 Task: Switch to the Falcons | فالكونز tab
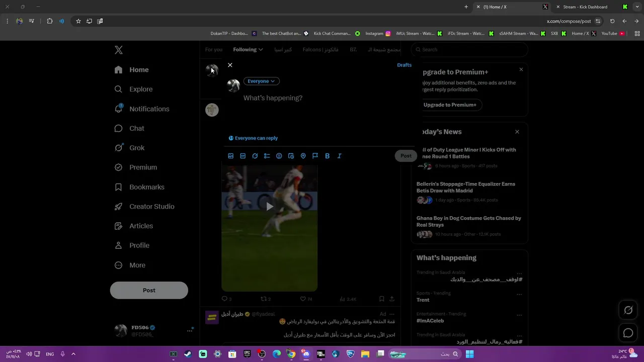[x=320, y=49]
